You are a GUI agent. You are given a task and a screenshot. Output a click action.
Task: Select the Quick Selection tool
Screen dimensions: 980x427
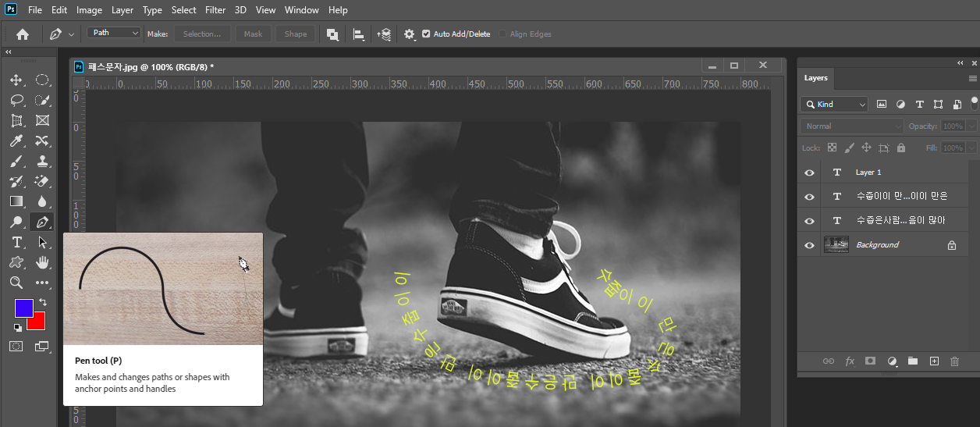tap(42, 100)
